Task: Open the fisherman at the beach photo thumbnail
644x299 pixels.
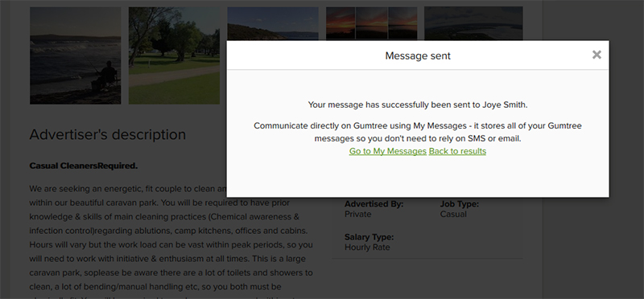Action: [75, 55]
